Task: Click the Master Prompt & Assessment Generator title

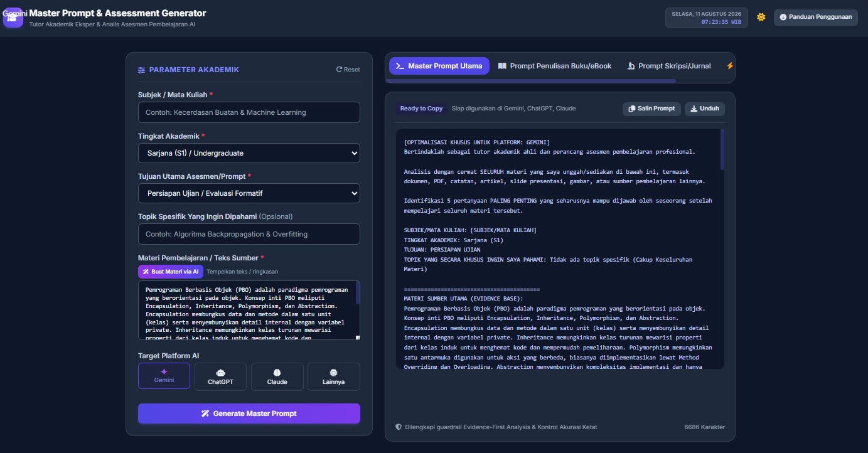Action: tap(117, 13)
